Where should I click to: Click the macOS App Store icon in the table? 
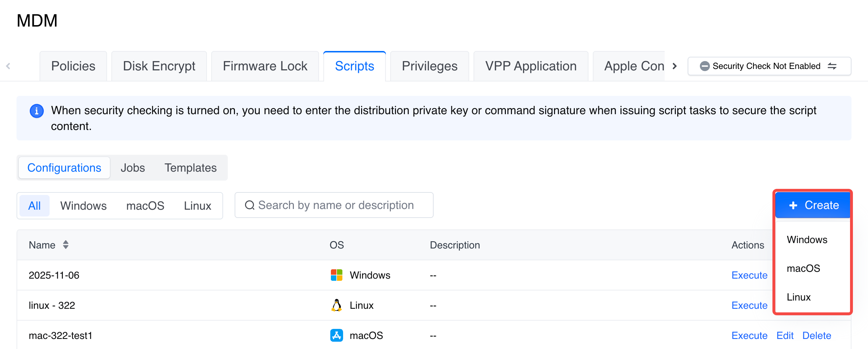pyautogui.click(x=337, y=335)
